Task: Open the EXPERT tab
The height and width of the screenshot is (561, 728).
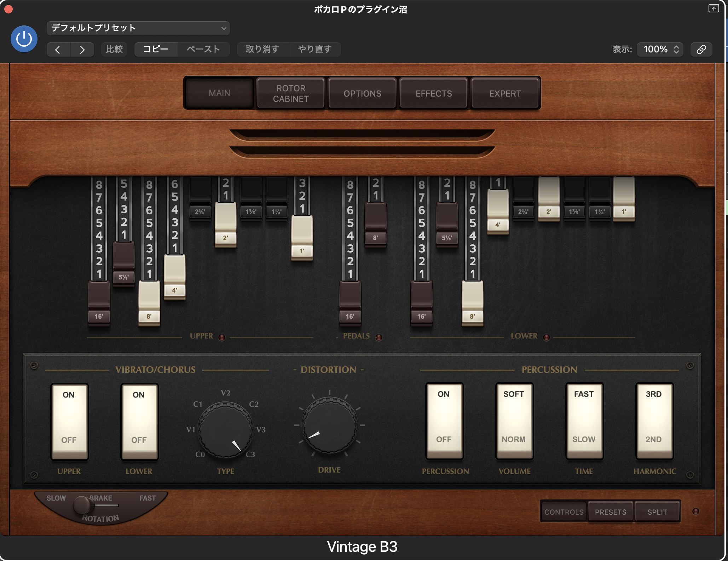Action: (505, 93)
